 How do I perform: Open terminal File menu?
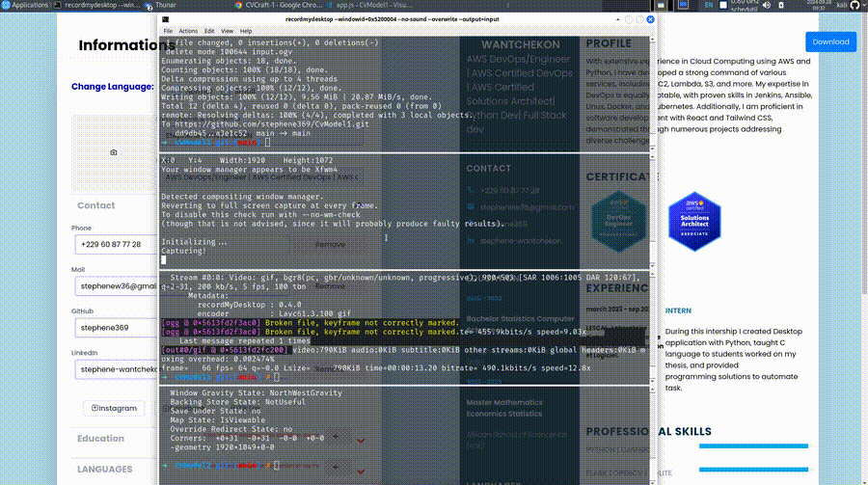point(168,31)
